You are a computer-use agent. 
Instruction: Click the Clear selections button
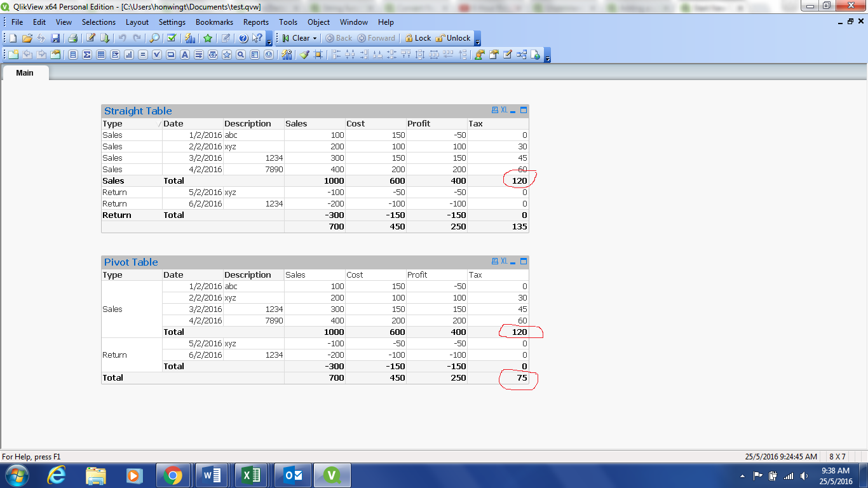pos(295,38)
